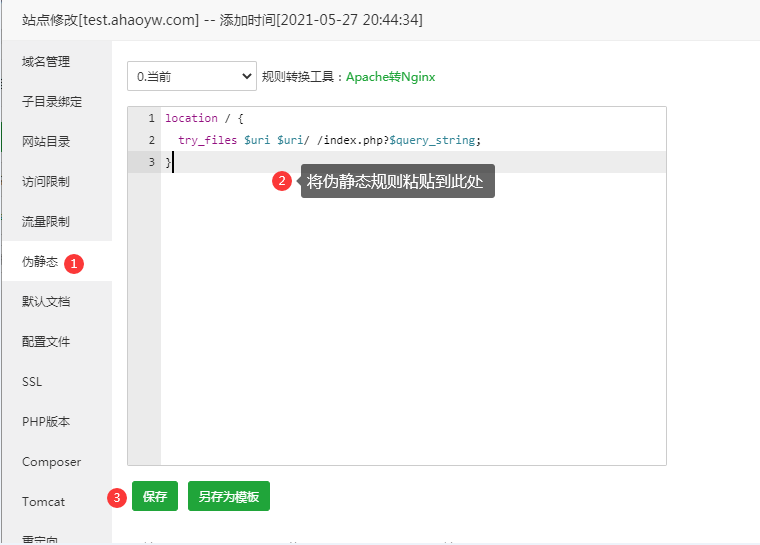Switch to 子目录绑定 section
The height and width of the screenshot is (545, 760).
tap(52, 102)
